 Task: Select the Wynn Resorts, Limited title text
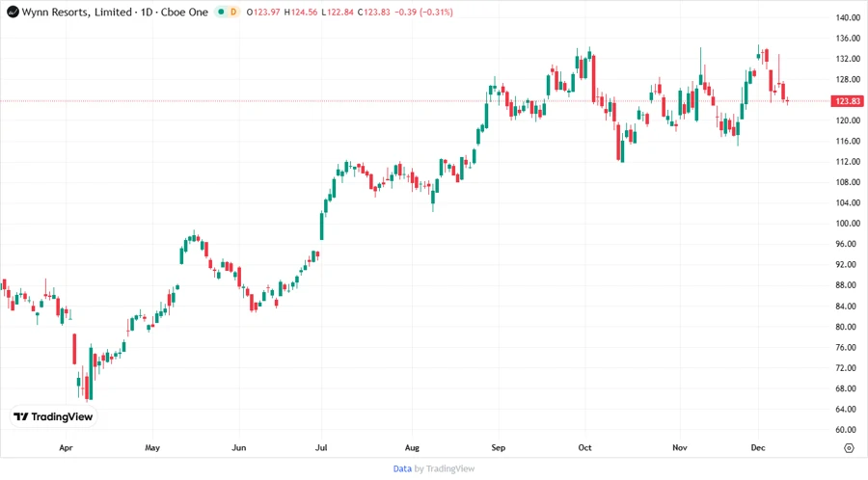[77, 12]
